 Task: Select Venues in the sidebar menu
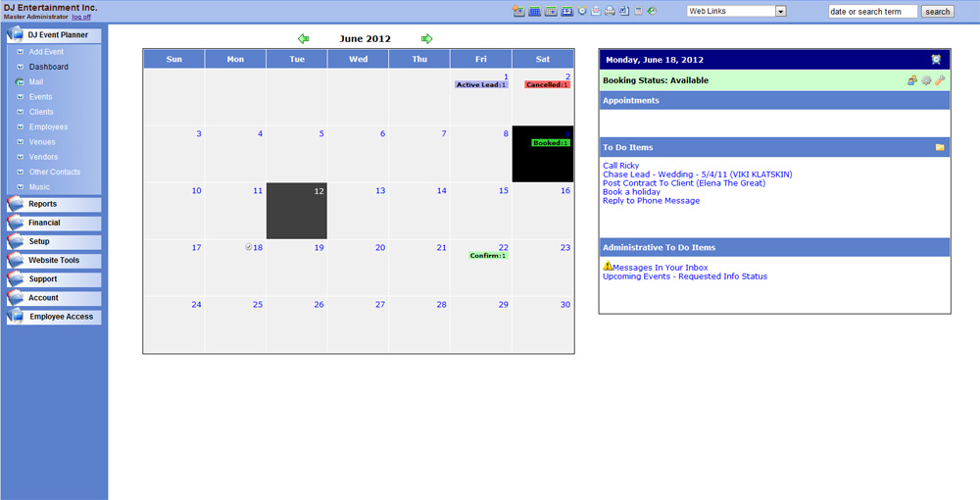pyautogui.click(x=42, y=142)
